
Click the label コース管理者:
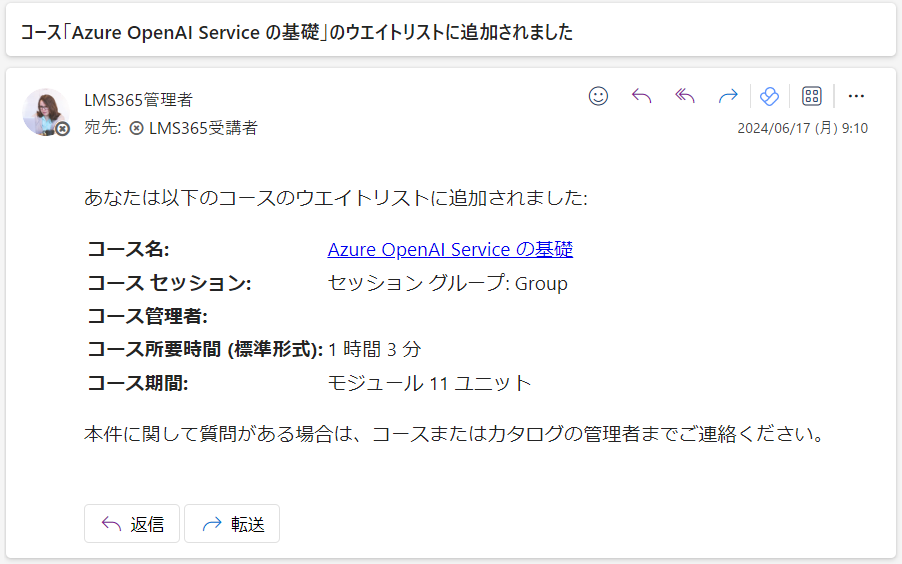[x=147, y=316]
